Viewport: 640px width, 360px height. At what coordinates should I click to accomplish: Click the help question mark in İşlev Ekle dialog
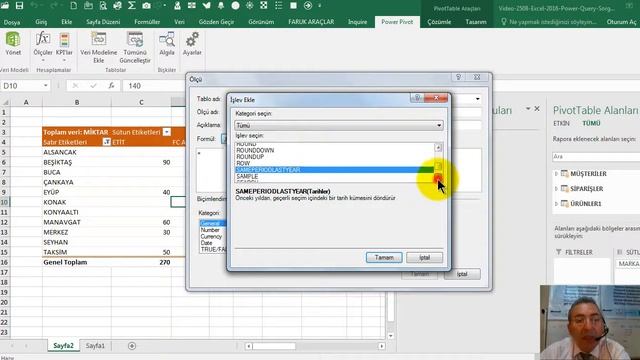(x=417, y=98)
